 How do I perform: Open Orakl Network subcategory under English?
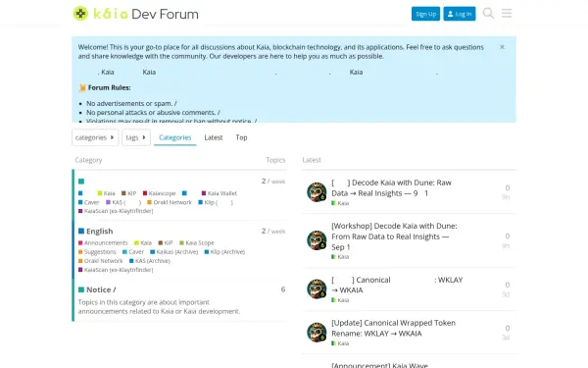click(101, 261)
